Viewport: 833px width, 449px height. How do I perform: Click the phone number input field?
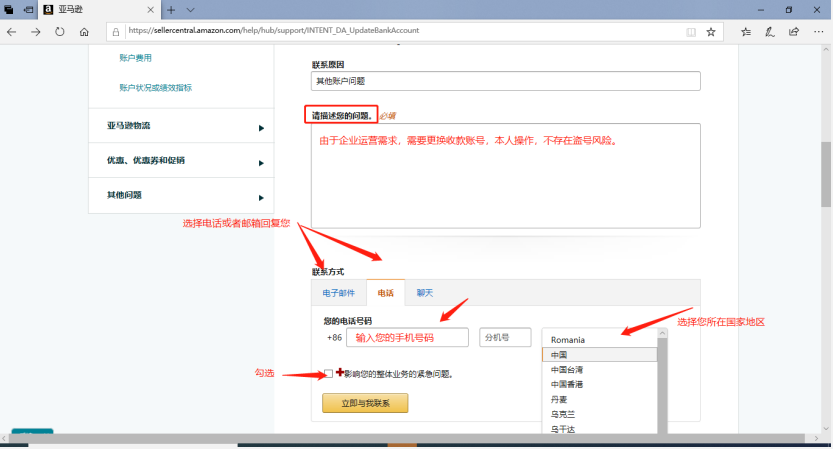coord(407,338)
